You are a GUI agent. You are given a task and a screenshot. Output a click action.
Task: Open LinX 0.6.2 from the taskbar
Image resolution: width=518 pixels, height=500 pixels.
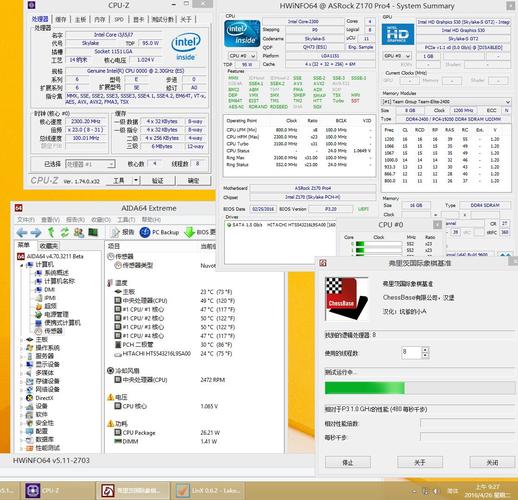[209, 491]
